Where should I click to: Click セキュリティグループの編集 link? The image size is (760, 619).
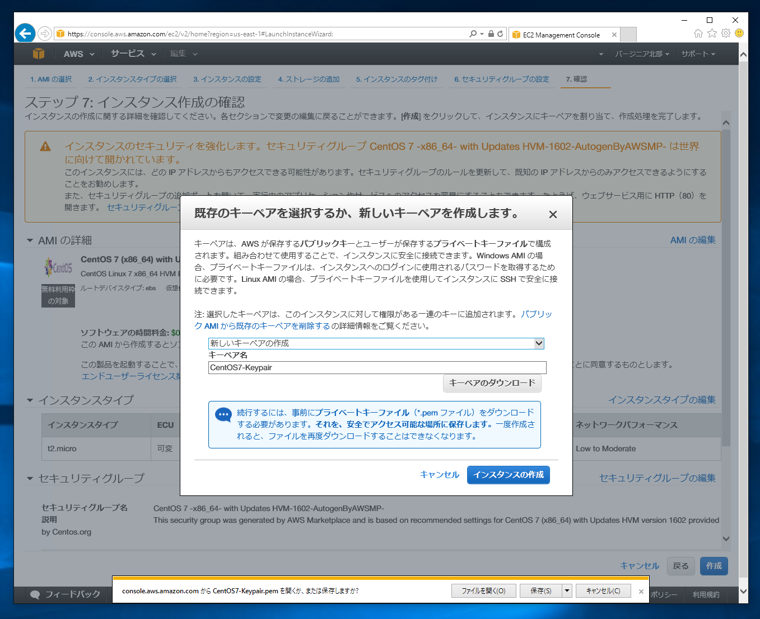click(x=657, y=478)
